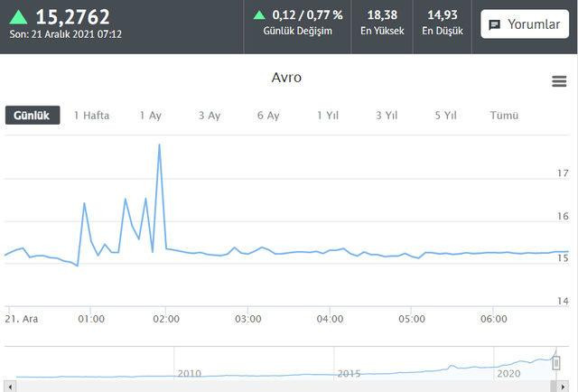Click the green triangle next to 0,12 / 0,77 %

click(x=259, y=14)
